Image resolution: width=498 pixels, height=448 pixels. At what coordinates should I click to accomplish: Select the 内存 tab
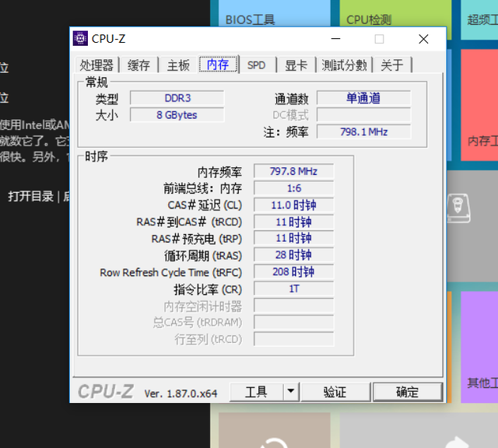click(218, 65)
